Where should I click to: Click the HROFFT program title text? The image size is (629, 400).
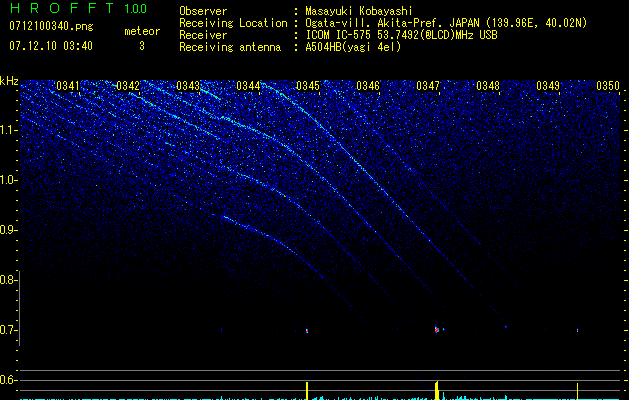[x=62, y=8]
